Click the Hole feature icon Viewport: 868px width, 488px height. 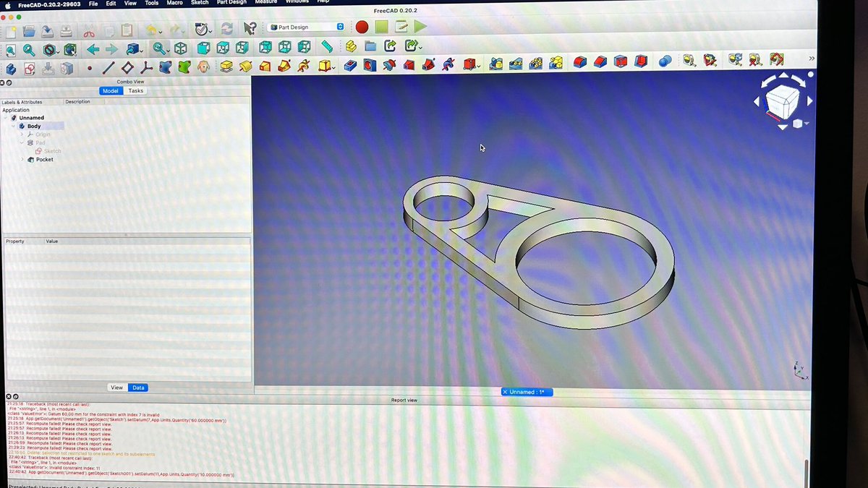370,65
